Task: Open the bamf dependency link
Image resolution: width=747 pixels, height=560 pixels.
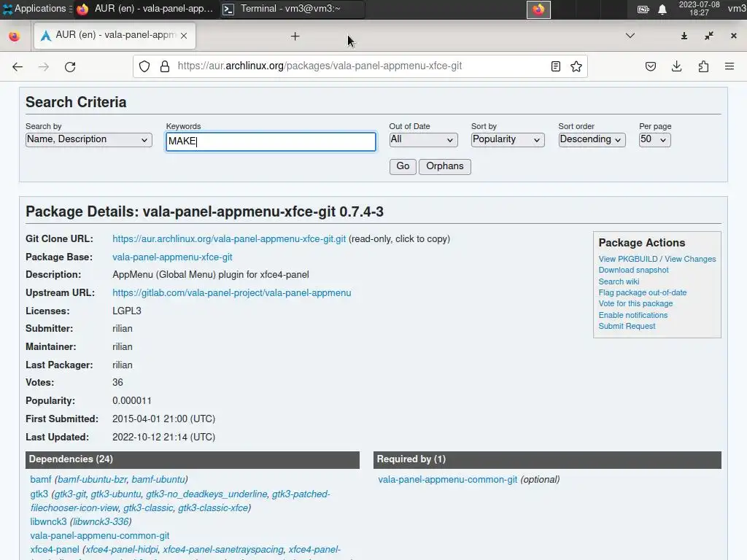Action: pos(41,480)
